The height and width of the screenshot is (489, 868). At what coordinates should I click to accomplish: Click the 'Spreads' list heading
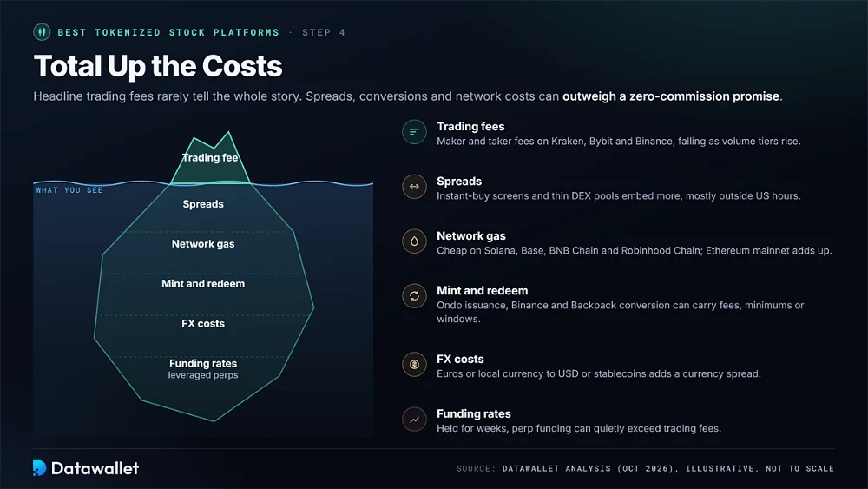coord(459,182)
